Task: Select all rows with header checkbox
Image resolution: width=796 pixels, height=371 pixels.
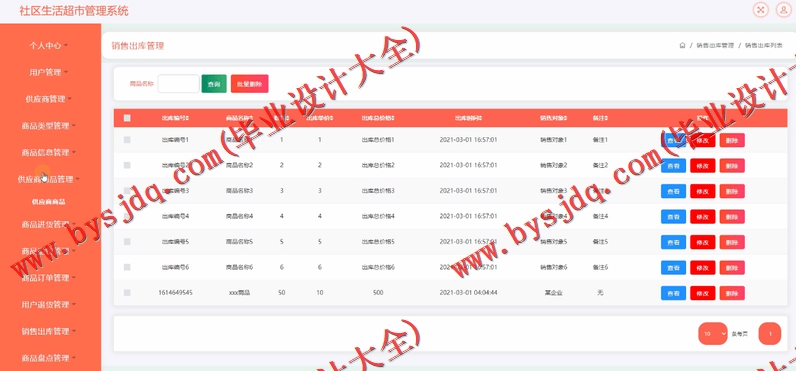Action: 127,118
